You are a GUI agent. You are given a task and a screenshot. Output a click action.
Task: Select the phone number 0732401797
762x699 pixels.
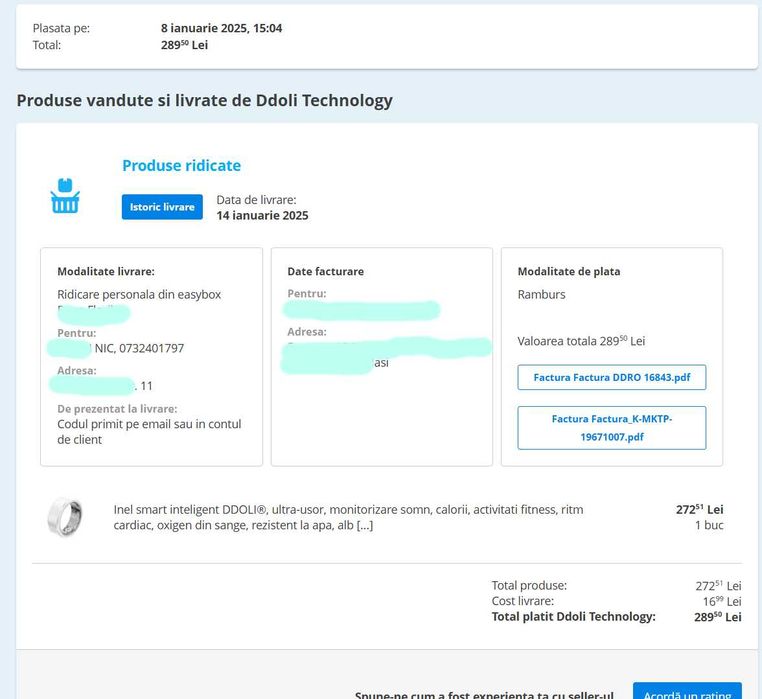click(152, 348)
